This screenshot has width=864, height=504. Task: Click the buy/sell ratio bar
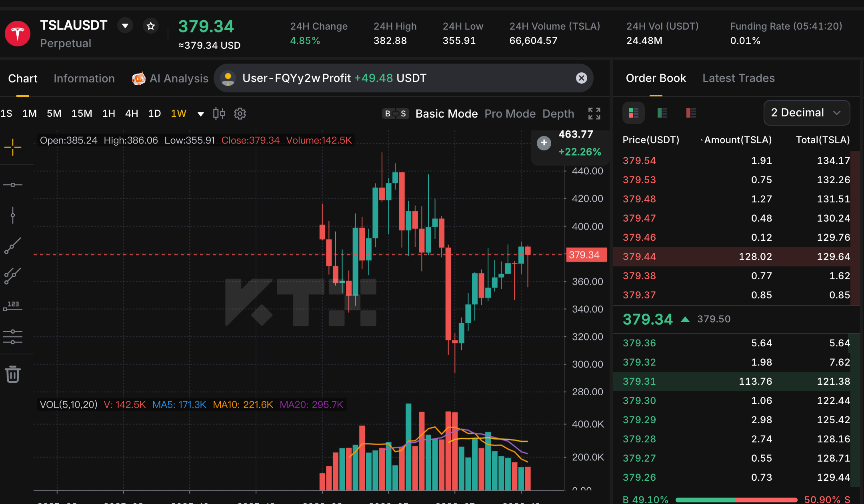(736, 500)
